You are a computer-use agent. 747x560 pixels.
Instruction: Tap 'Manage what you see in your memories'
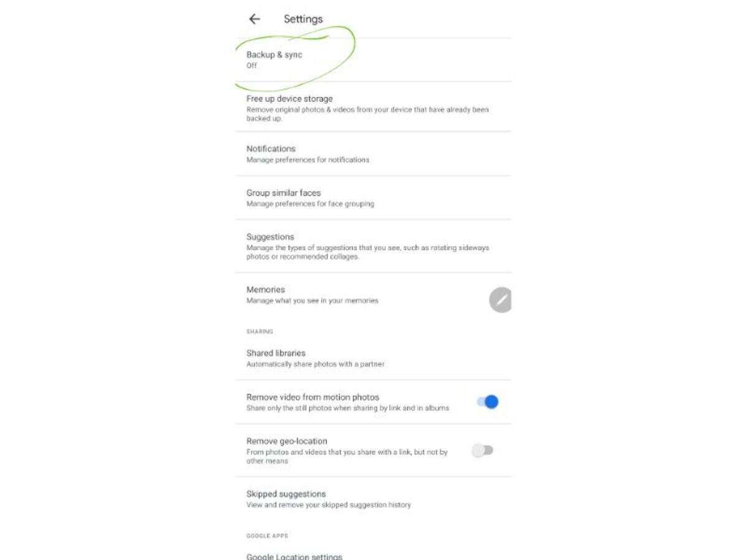pos(312,301)
